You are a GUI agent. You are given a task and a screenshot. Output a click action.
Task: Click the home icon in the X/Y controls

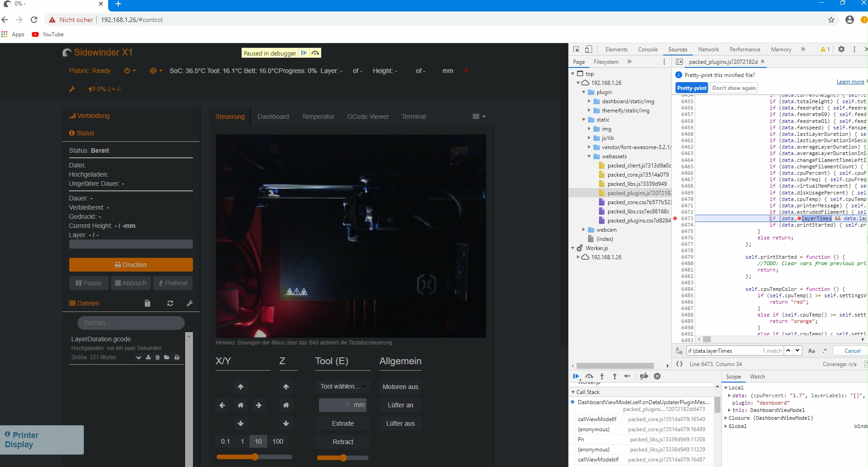(x=240, y=405)
